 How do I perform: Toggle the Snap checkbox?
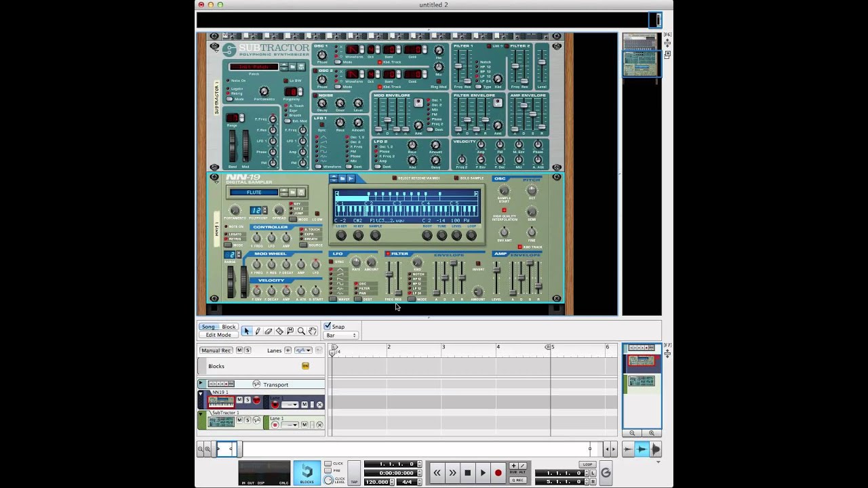tap(328, 327)
